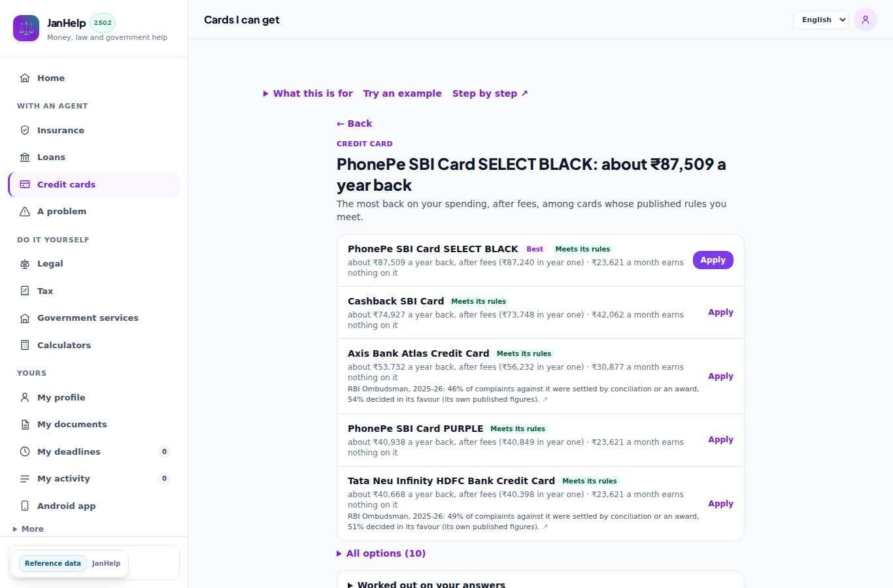The image size is (893, 588).
Task: Click the Insurance shield icon
Action: (25, 130)
